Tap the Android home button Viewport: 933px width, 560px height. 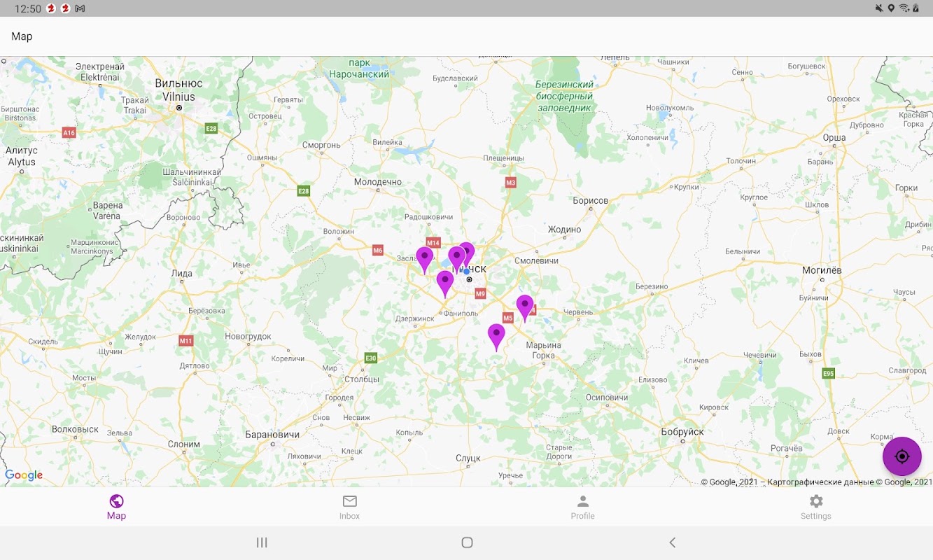point(467,542)
